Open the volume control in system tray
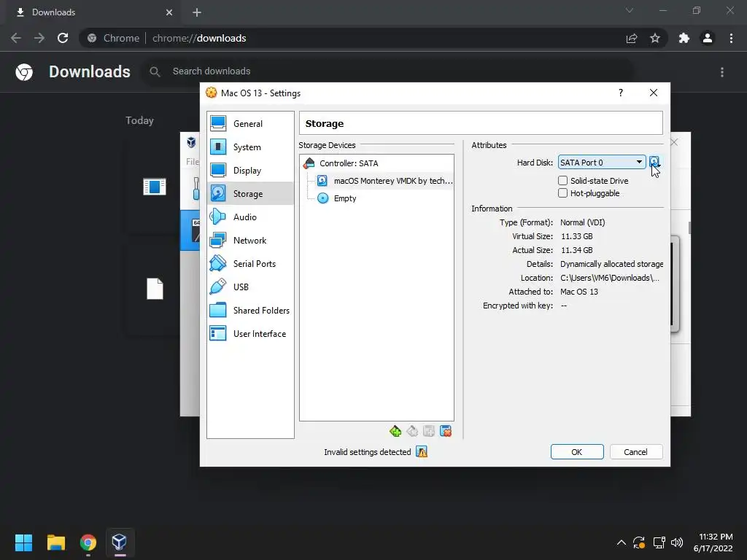This screenshot has height=560, width=747. [x=676, y=542]
